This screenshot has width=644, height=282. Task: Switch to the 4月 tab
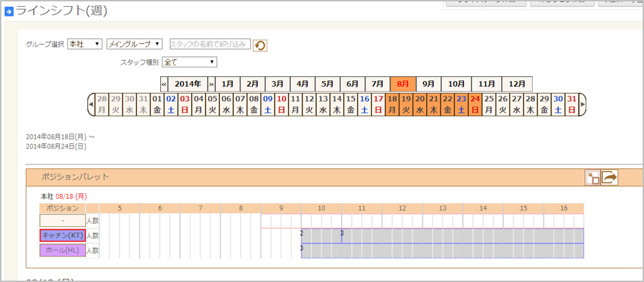[302, 84]
